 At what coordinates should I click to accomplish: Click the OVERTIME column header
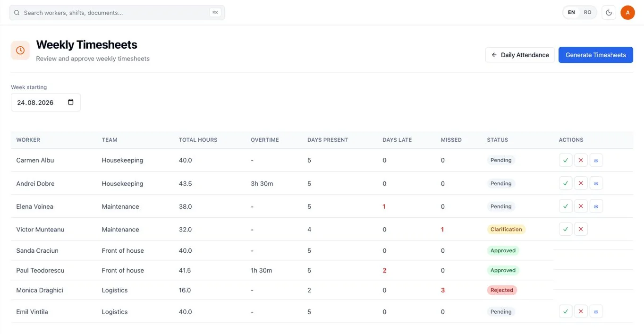[x=265, y=140]
